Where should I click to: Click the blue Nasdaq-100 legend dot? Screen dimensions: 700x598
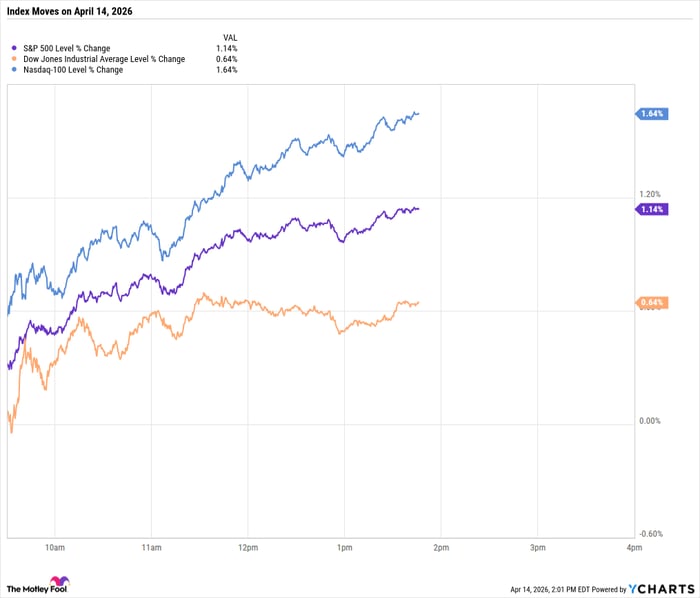pos(13,70)
